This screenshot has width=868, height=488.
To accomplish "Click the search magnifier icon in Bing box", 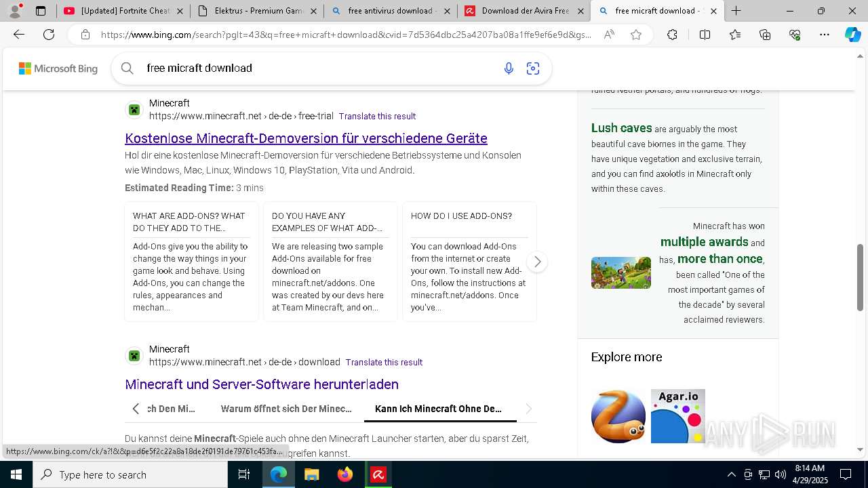I will [x=127, y=68].
